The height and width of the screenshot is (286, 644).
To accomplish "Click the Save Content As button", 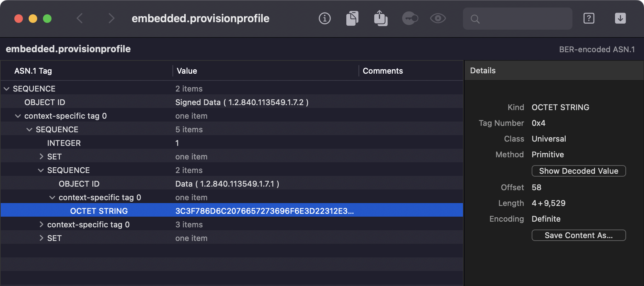I will [x=579, y=235].
